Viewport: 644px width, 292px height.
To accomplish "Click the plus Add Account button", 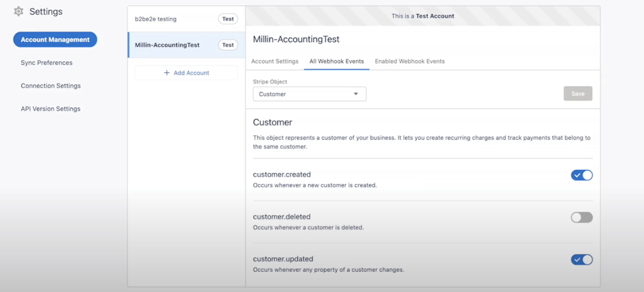I will coord(186,73).
